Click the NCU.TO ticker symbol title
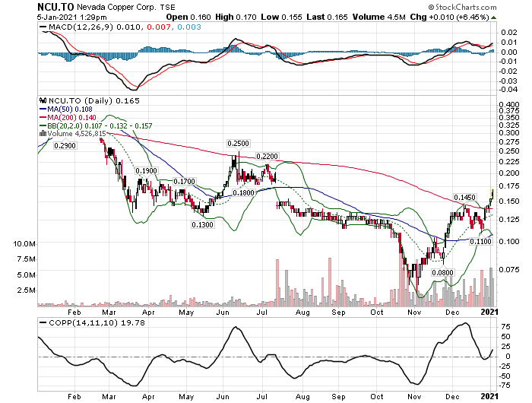 tap(55, 7)
